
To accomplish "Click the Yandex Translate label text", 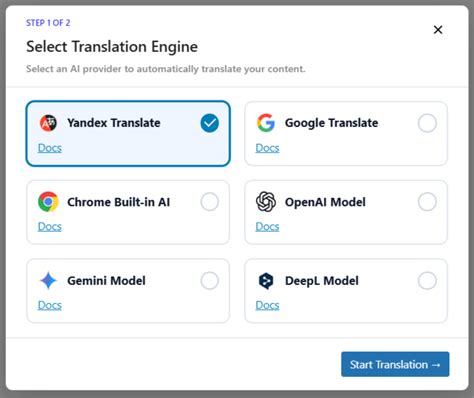I will (114, 123).
